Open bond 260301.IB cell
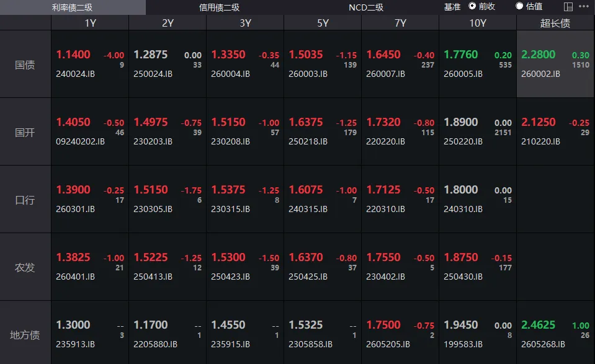The image size is (595, 364). click(90, 199)
